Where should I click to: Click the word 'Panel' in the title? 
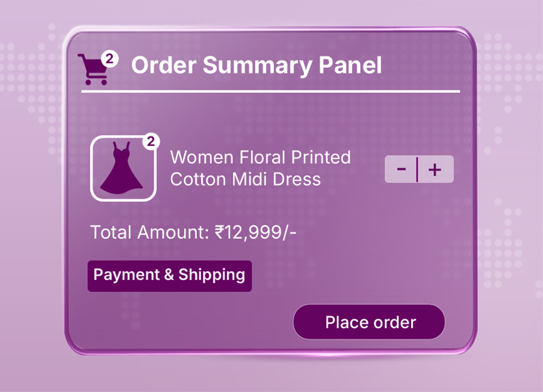pyautogui.click(x=350, y=65)
